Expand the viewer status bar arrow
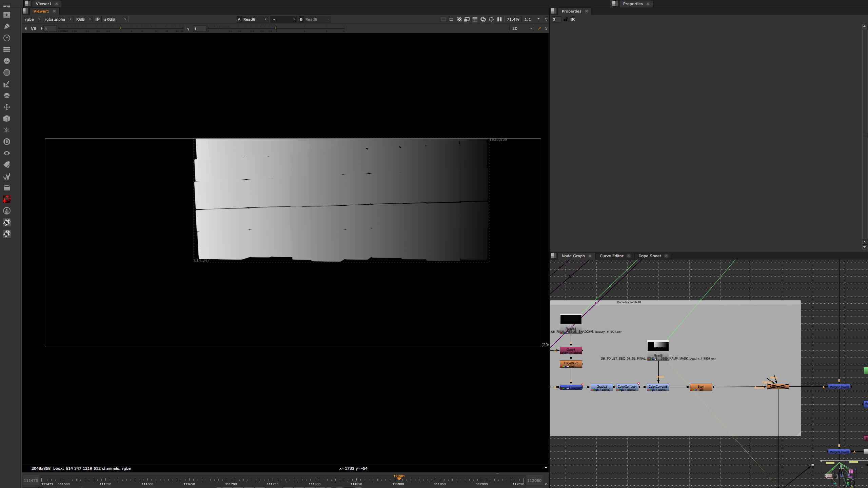This screenshot has width=868, height=488. [x=546, y=468]
